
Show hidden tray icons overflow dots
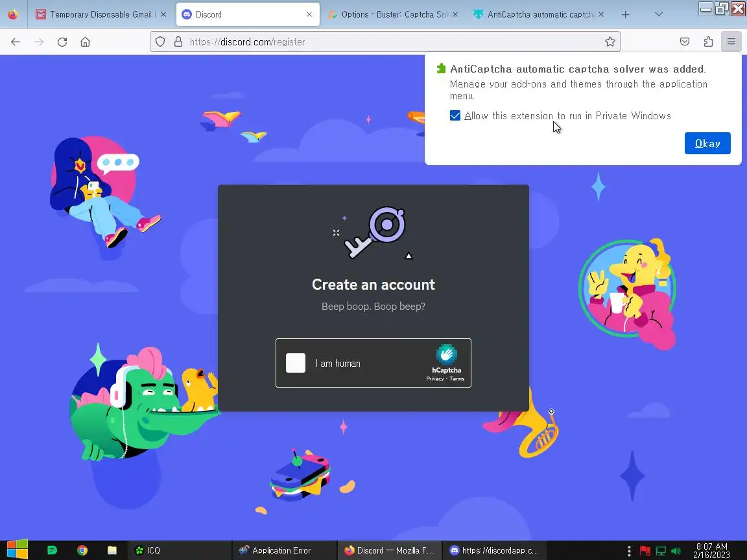[x=629, y=551]
